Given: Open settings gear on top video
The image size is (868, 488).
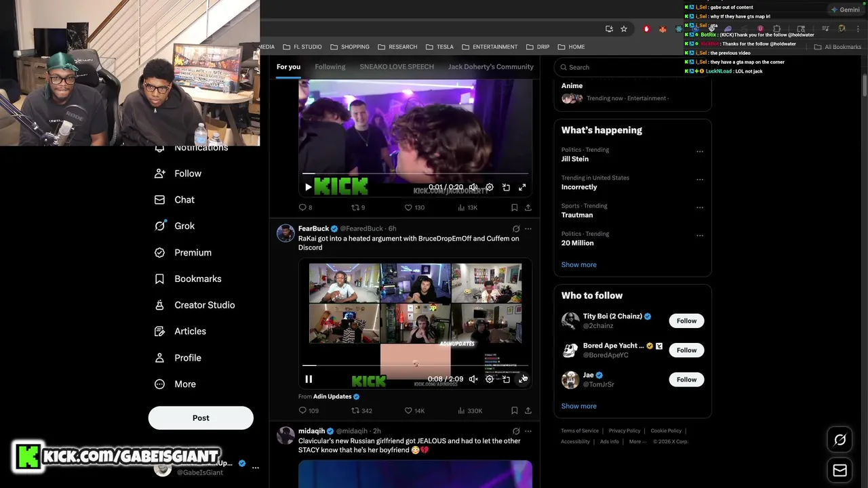Looking at the screenshot, I should pyautogui.click(x=490, y=187).
